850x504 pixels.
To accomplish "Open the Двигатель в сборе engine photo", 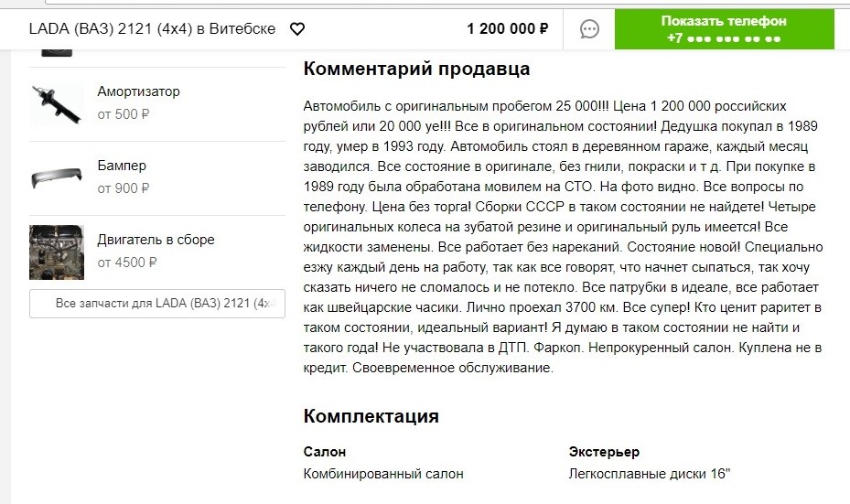I will (57, 252).
